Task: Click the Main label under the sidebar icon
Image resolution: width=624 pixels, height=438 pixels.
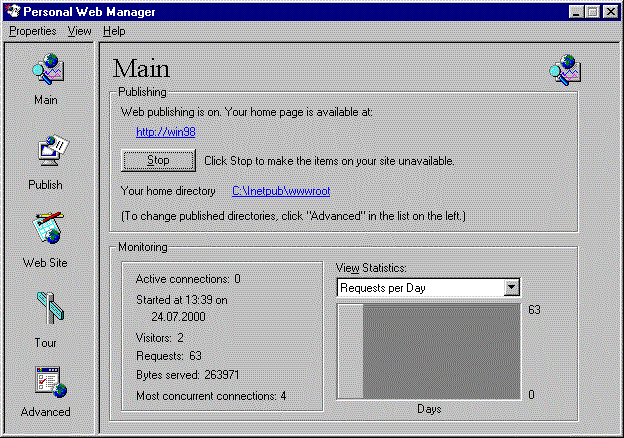Action: 46,100
